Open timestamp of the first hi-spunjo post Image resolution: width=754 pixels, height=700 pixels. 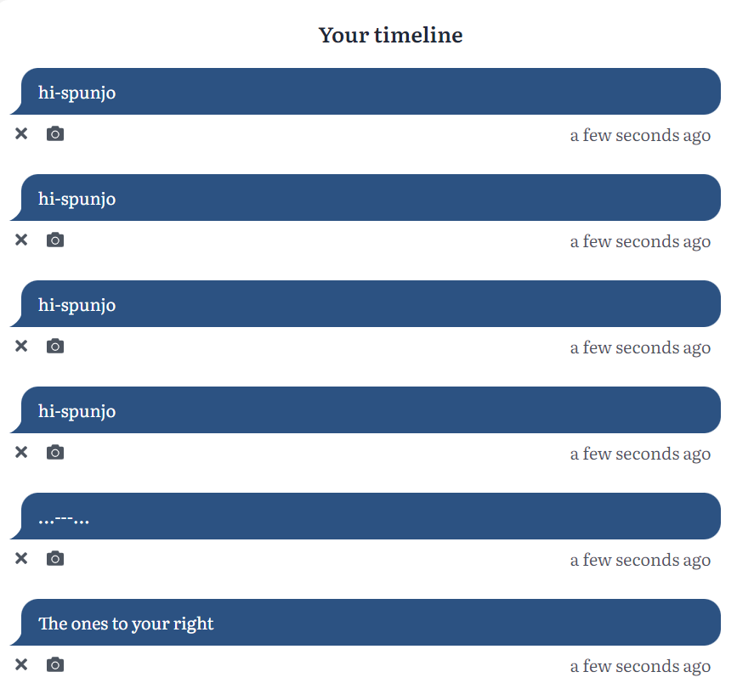(640, 135)
